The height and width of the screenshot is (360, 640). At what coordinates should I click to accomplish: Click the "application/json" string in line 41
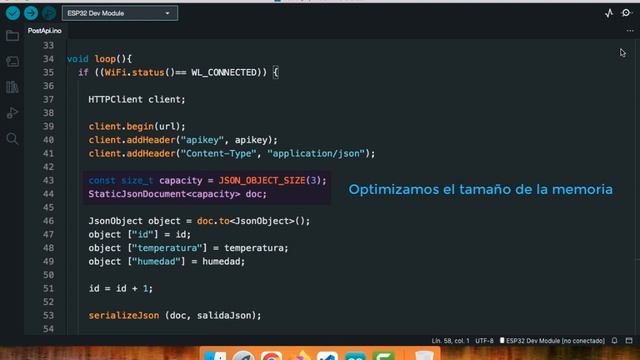(316, 153)
